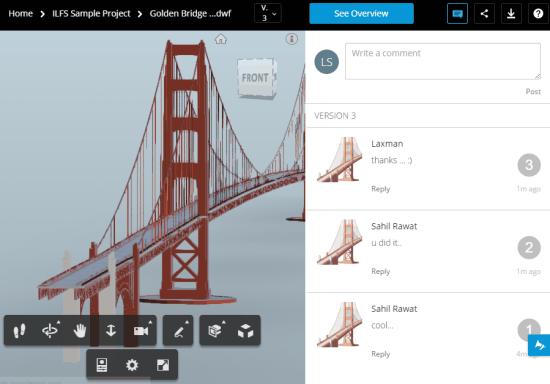This screenshot has width=550, height=384.
Task: Click the 'cool...' comment text
Action: [x=382, y=325]
